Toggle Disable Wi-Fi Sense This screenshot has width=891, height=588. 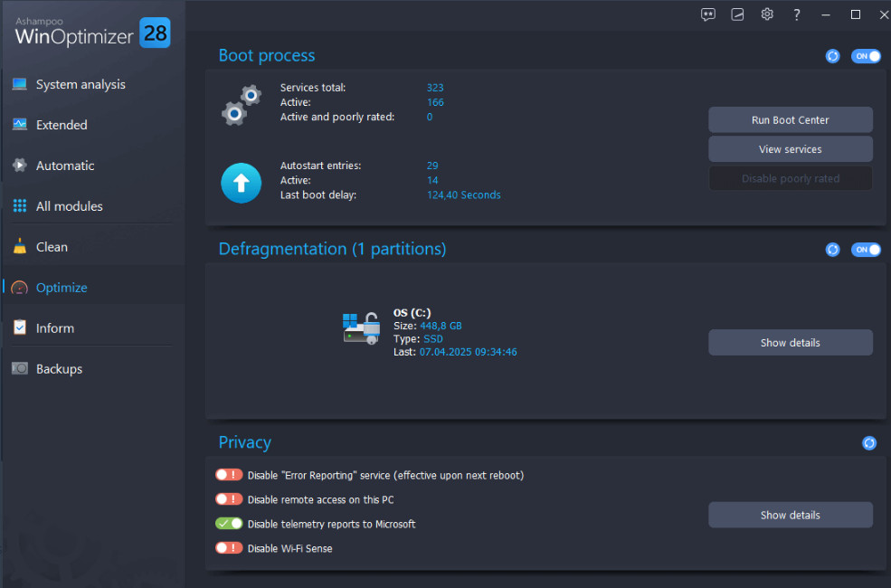(x=229, y=548)
